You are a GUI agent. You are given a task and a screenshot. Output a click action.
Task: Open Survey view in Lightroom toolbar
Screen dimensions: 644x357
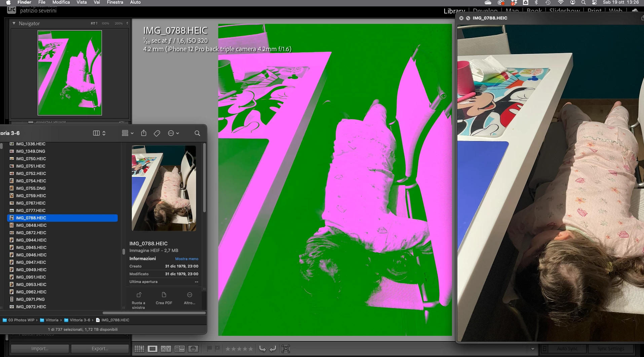pyautogui.click(x=180, y=349)
